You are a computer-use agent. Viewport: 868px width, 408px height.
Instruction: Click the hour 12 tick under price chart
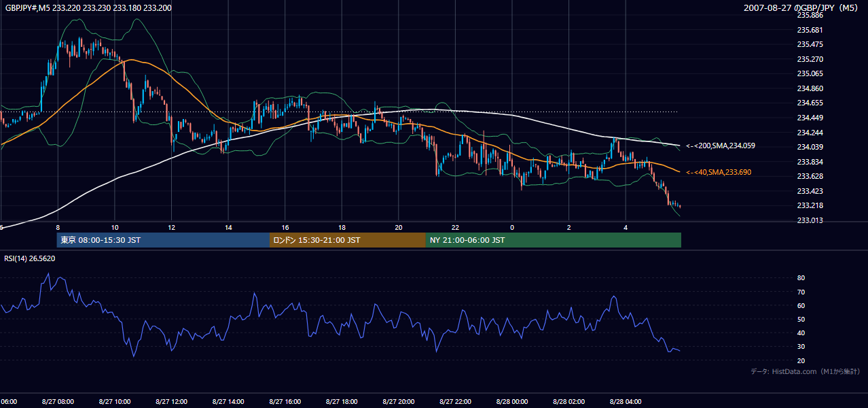[172, 227]
